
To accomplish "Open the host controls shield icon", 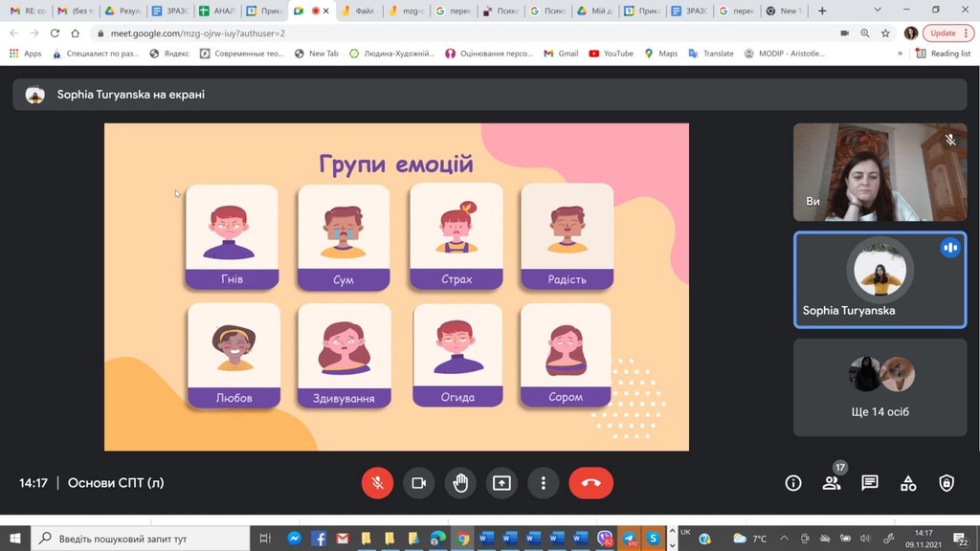I will 947,483.
